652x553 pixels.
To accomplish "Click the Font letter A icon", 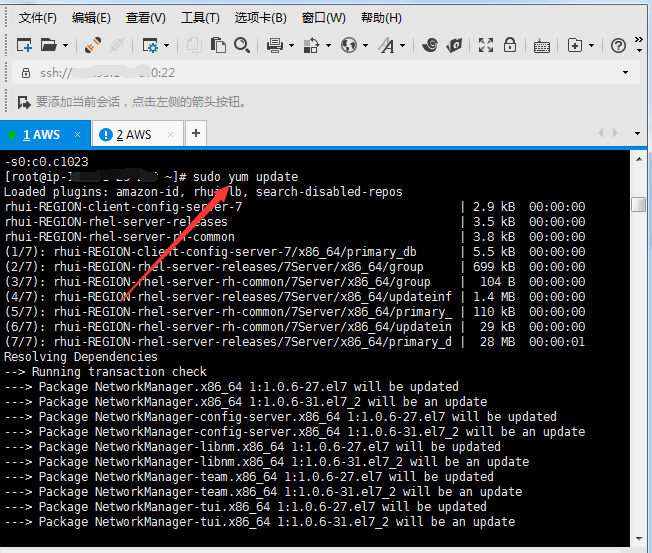I will (386, 45).
